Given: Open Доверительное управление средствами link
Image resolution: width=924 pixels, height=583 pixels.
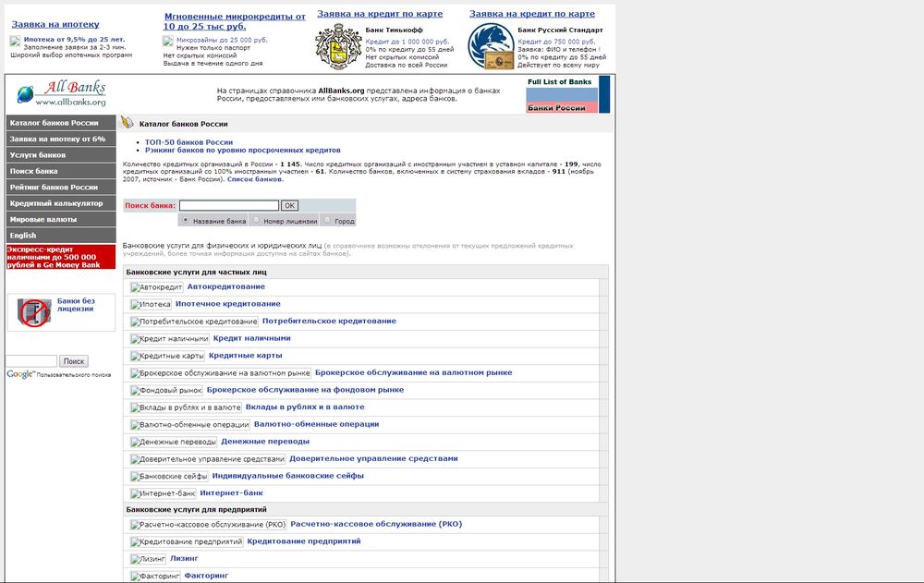Looking at the screenshot, I should click(373, 458).
